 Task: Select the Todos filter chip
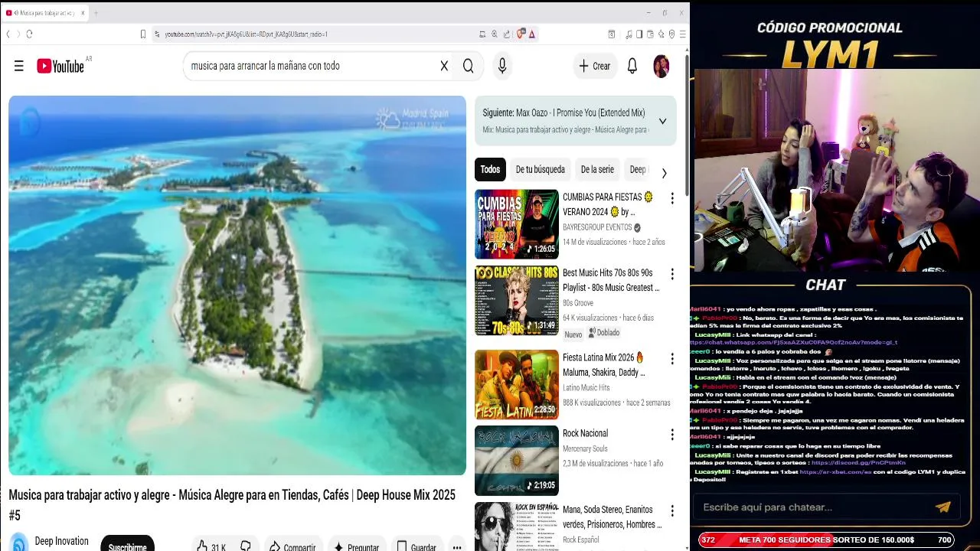pos(490,169)
